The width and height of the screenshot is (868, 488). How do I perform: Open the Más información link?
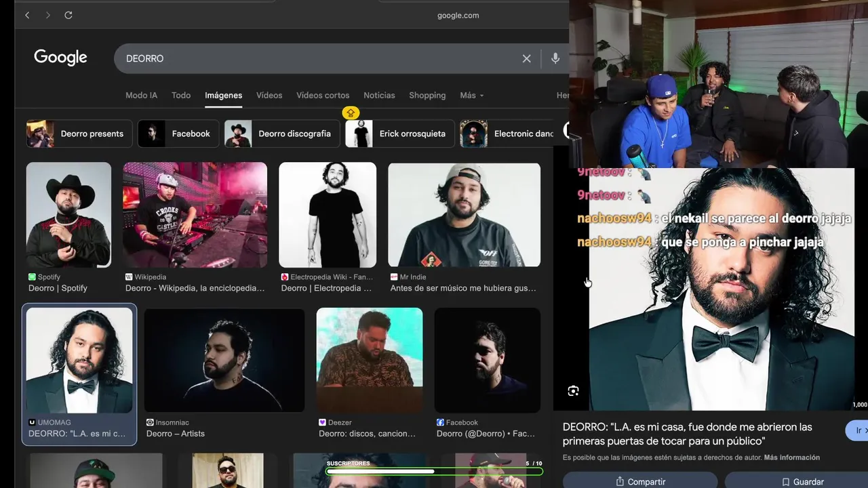(x=791, y=457)
